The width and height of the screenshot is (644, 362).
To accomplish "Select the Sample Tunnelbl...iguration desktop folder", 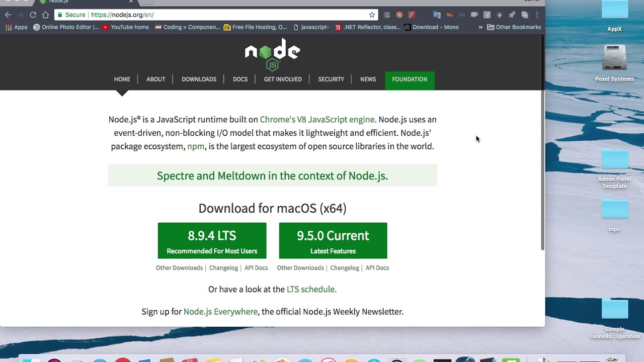I will 614,319.
